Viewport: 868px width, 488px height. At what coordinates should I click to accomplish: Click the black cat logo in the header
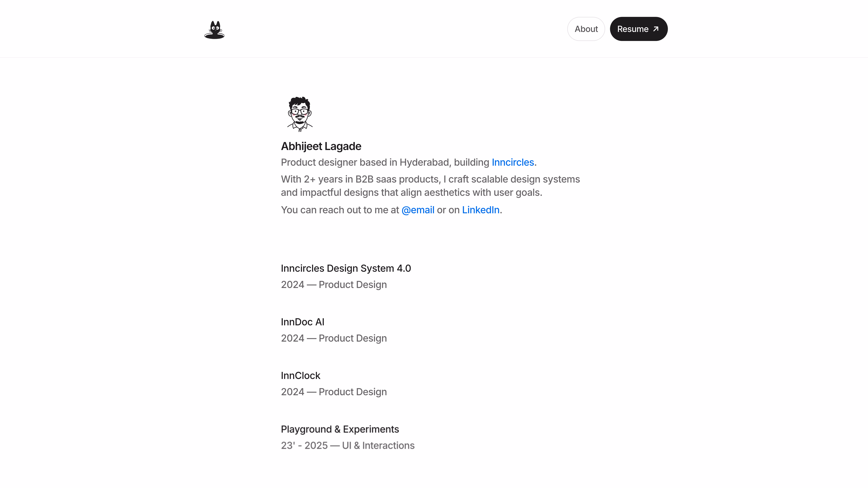(x=214, y=30)
